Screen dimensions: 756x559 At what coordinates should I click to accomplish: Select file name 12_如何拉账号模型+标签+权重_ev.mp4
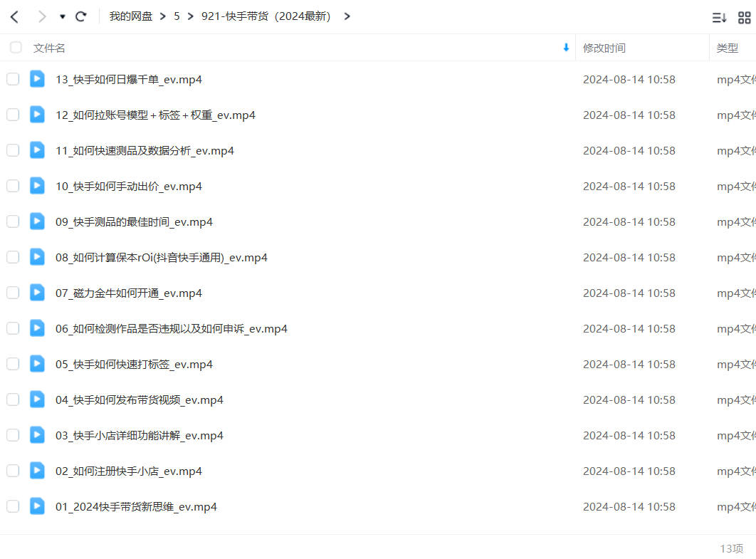click(155, 115)
